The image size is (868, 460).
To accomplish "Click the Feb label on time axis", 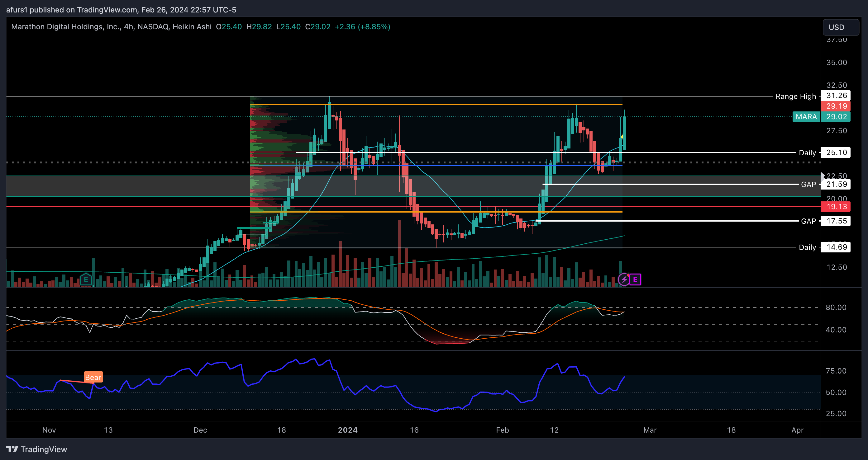I will (502, 430).
